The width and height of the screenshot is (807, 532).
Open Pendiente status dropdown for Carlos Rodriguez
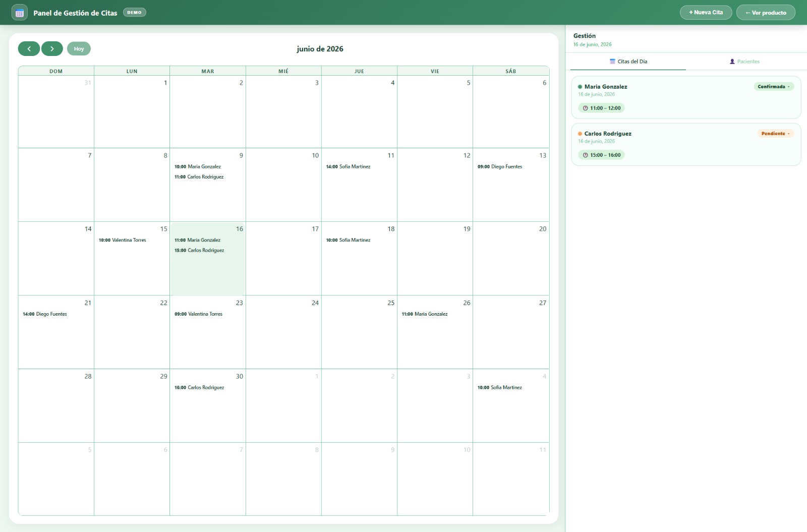[x=775, y=134]
